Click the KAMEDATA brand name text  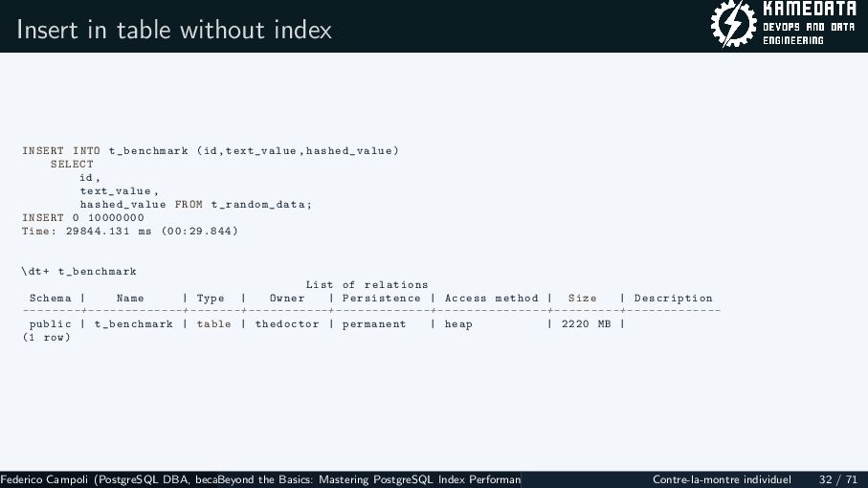click(x=810, y=9)
